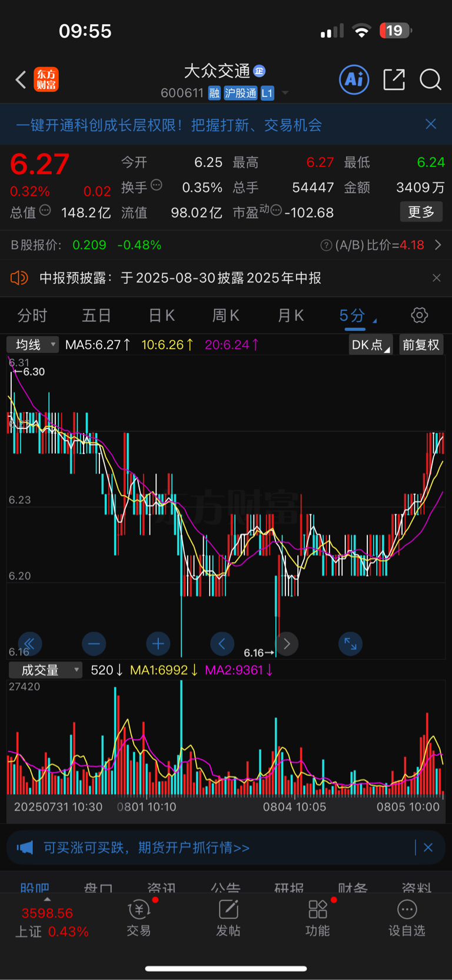This screenshot has width=452, height=980.
Task: Open the 均线 indicator dropdown
Action: [x=33, y=344]
